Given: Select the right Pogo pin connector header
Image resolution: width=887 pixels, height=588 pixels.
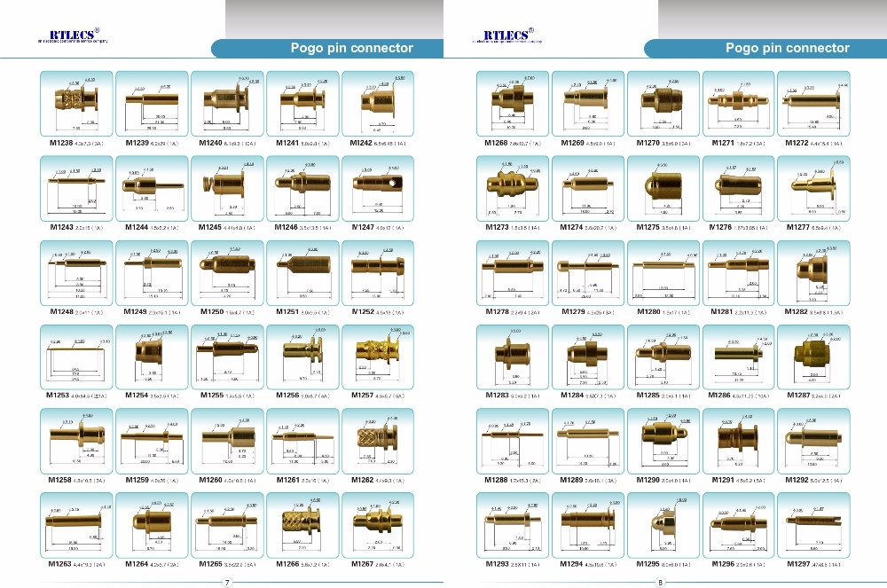Looking at the screenshot, I should pyautogui.click(x=787, y=48).
